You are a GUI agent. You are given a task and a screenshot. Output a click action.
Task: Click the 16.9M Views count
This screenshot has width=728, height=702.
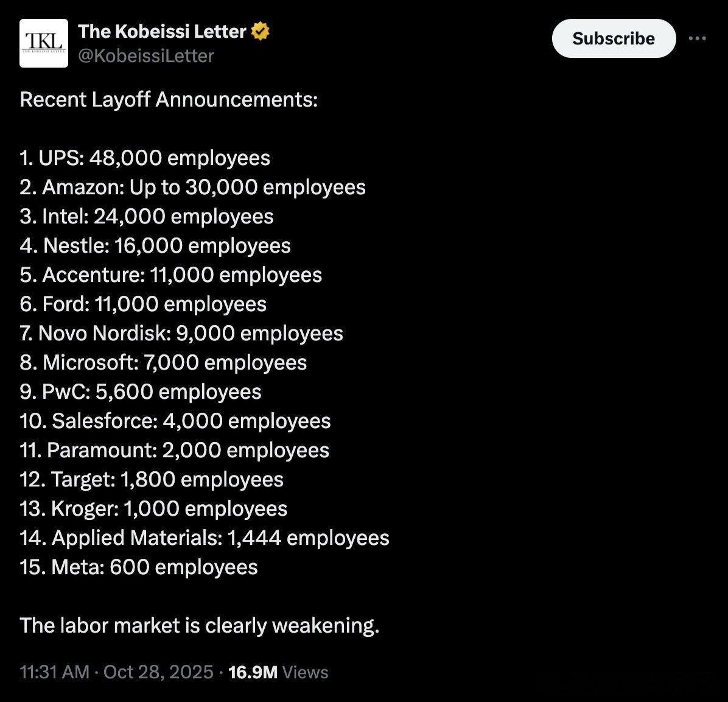click(x=278, y=672)
